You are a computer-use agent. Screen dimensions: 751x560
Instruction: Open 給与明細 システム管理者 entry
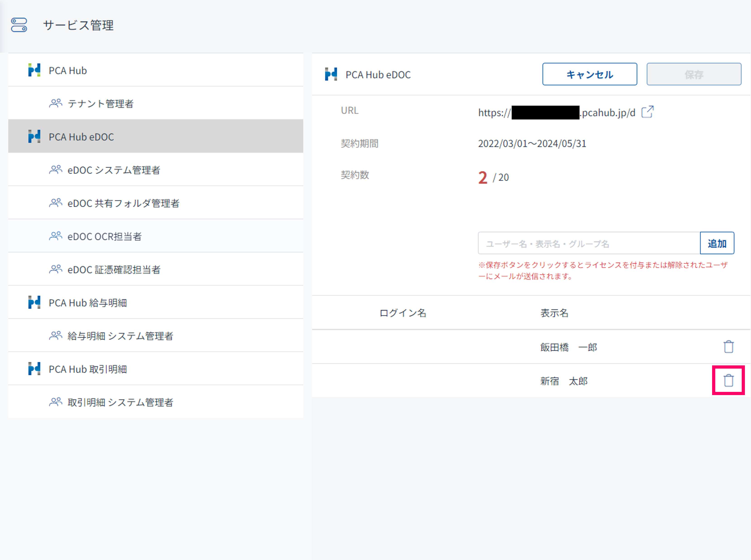click(120, 336)
